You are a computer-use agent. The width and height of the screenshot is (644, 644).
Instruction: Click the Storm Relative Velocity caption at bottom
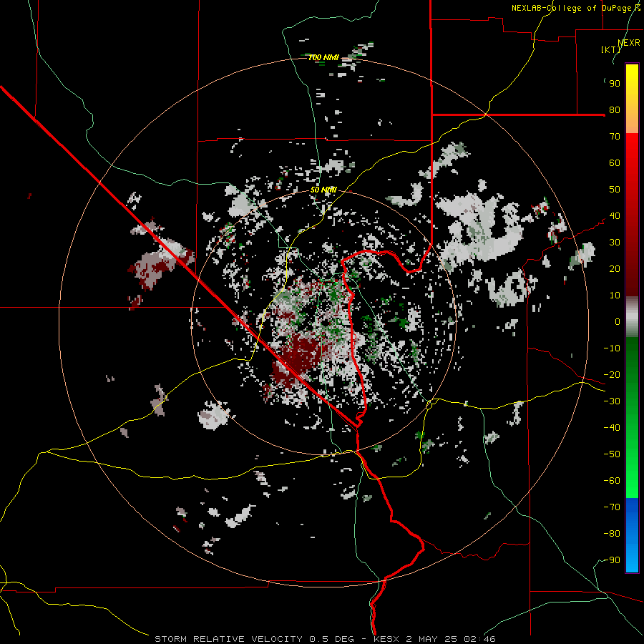(325, 639)
